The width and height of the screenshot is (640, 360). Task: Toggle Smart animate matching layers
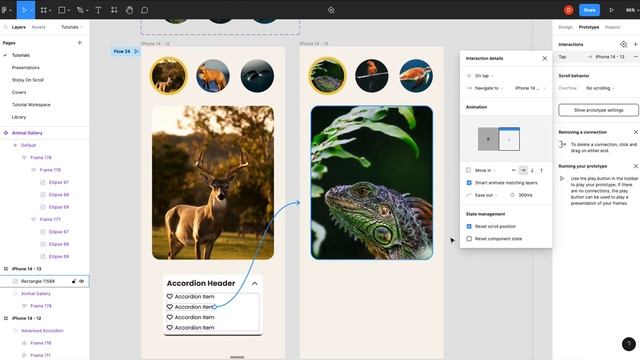pos(469,183)
